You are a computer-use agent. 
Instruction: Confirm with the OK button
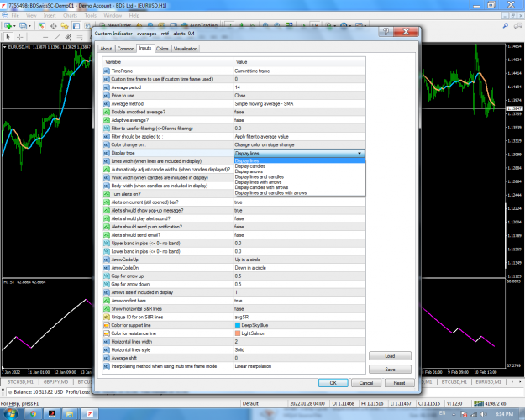tap(333, 383)
